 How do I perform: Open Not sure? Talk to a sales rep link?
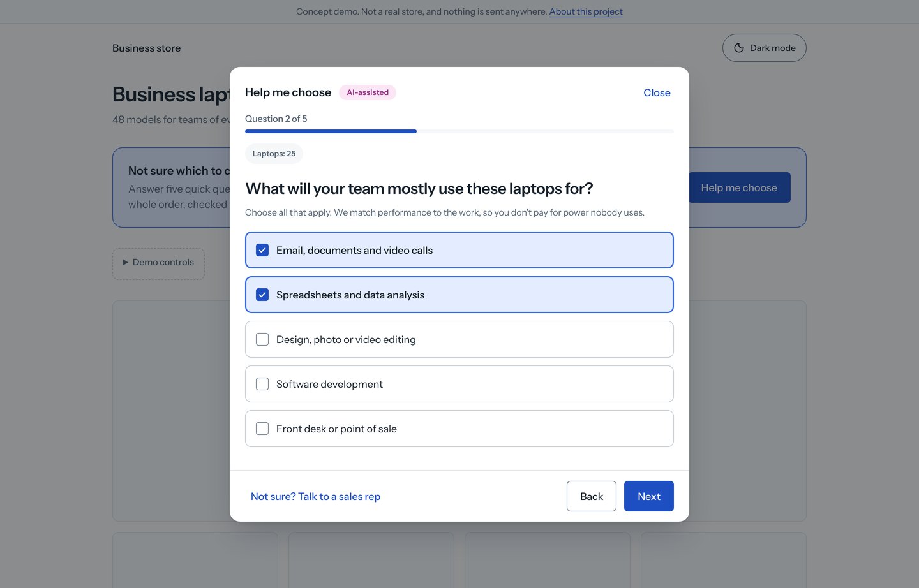tap(315, 496)
